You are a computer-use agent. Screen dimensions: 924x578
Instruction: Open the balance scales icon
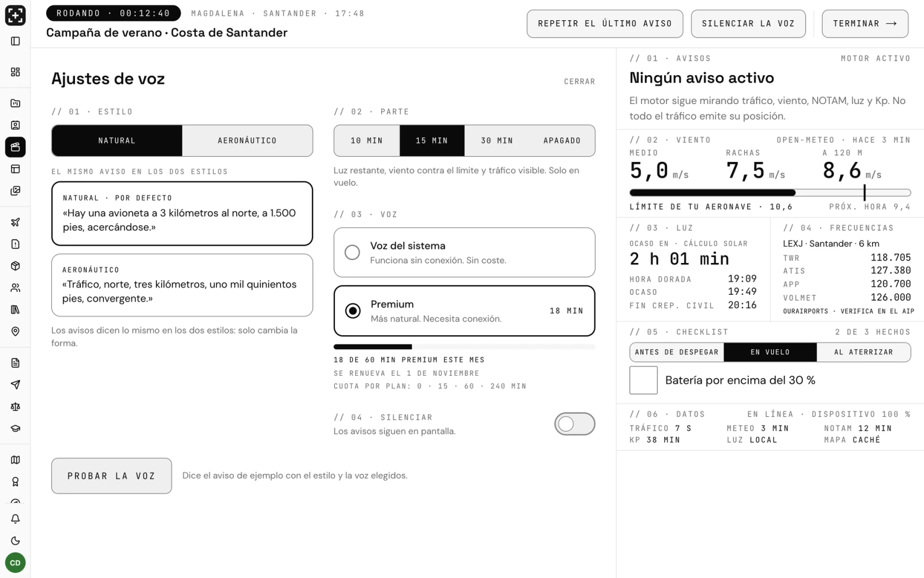[x=16, y=407]
